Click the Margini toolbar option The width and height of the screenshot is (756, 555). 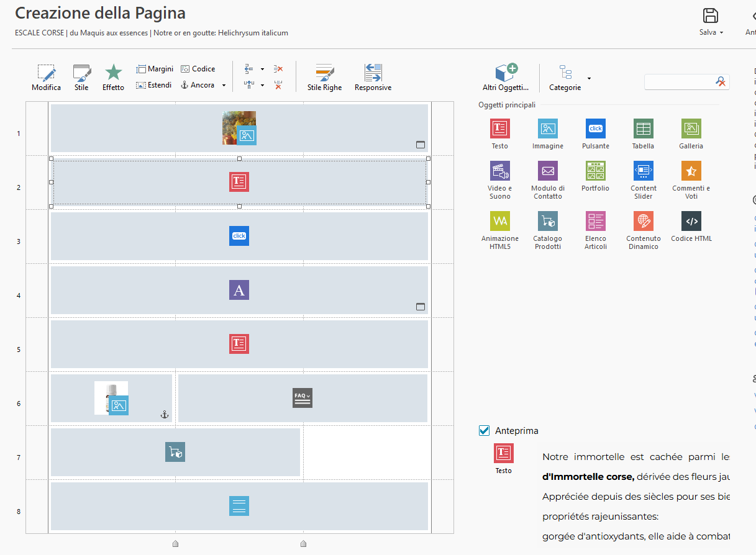tap(155, 69)
